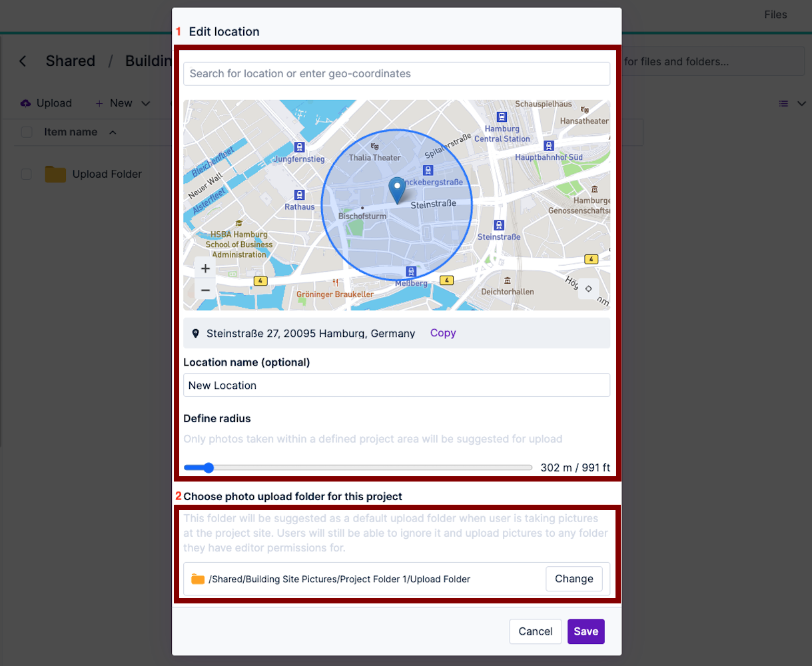Screen dimensions: 812x666
Task: Click the Copy link next to the Hamburg address
Action: [442, 333]
